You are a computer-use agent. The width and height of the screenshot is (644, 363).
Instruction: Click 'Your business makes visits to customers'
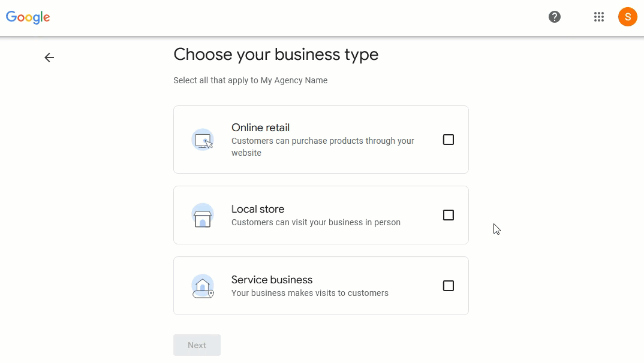tap(309, 293)
